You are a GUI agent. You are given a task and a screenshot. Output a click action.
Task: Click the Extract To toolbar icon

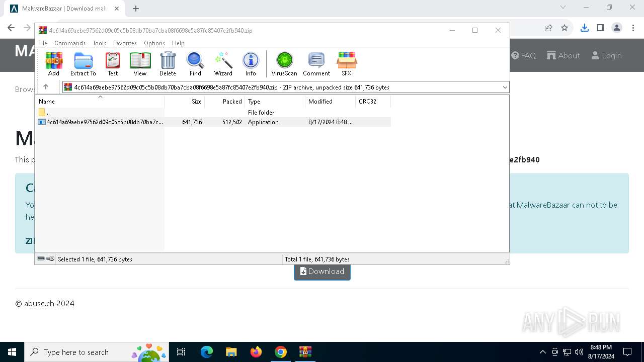[83, 64]
